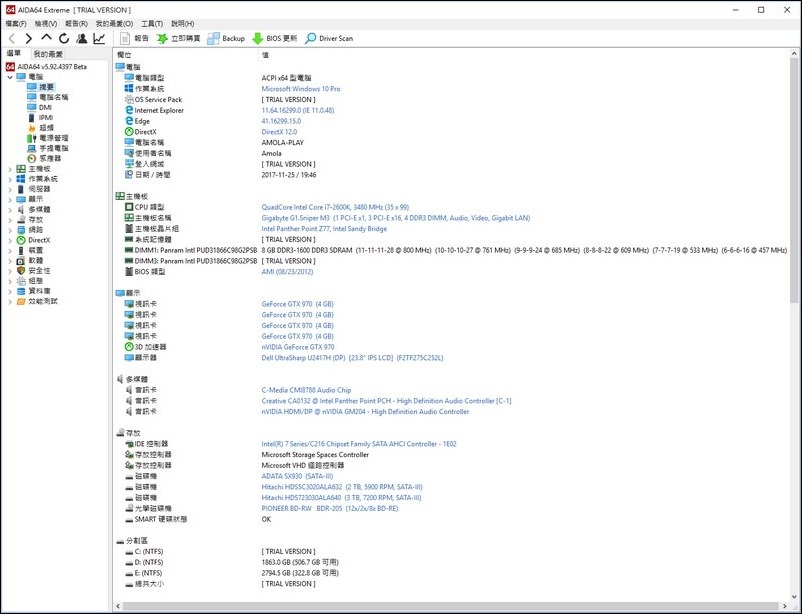This screenshot has width=802, height=614.
Task: Go up one level with up arrow
Action: (x=47, y=37)
